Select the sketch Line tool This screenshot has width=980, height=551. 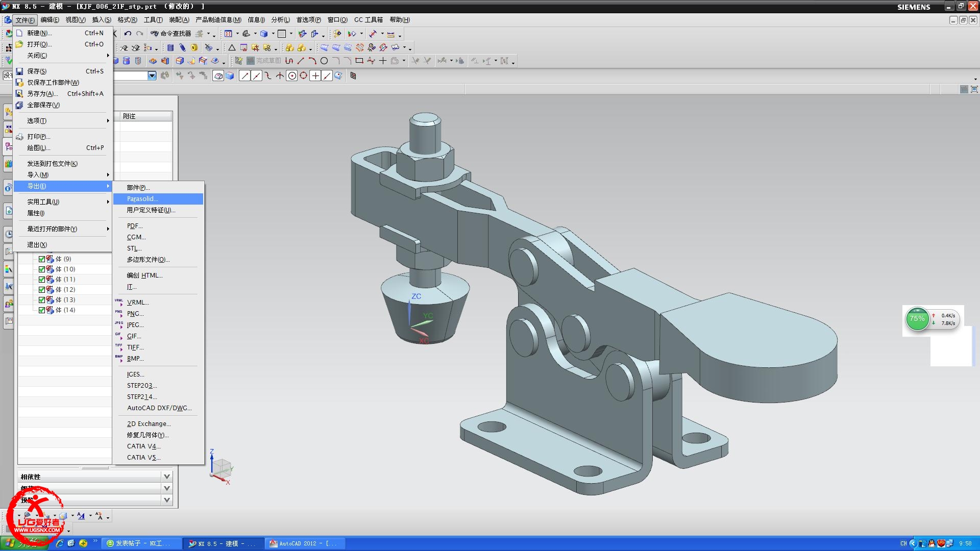click(301, 61)
